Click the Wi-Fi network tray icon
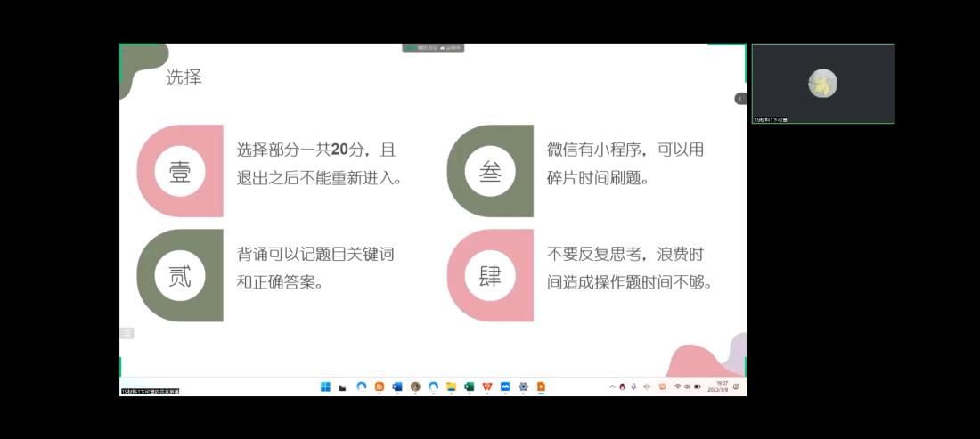Image resolution: width=980 pixels, height=439 pixels. click(x=677, y=386)
